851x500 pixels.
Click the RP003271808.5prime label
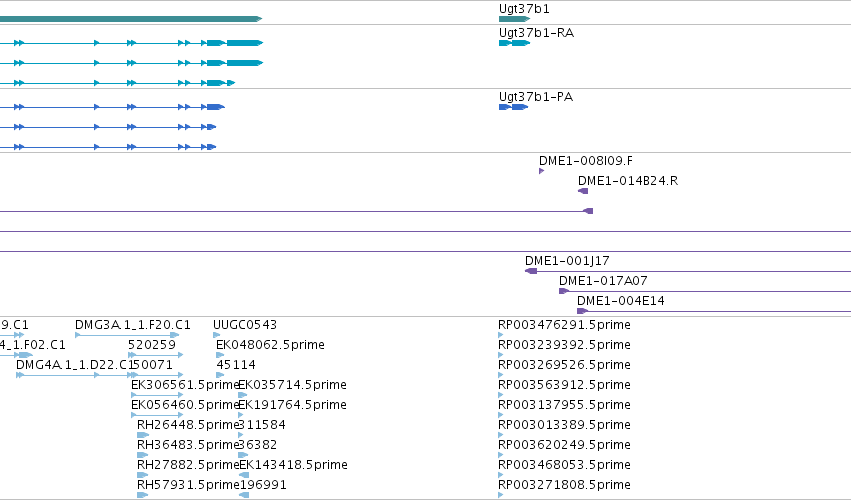coord(564,486)
